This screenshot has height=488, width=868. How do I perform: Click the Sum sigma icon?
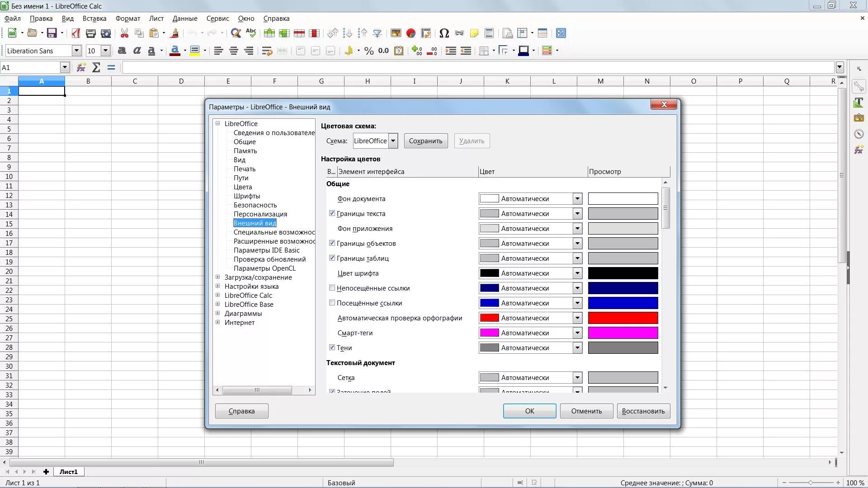coord(96,67)
